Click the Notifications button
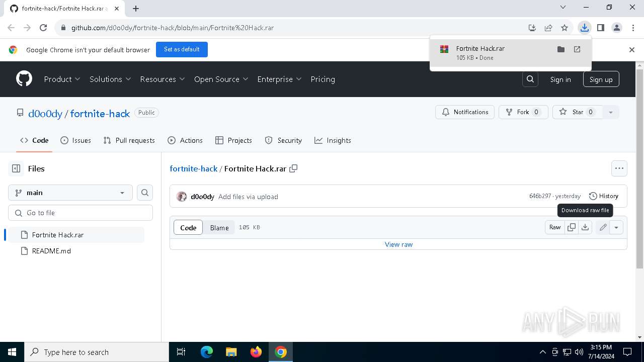The width and height of the screenshot is (644, 362). 465,112
